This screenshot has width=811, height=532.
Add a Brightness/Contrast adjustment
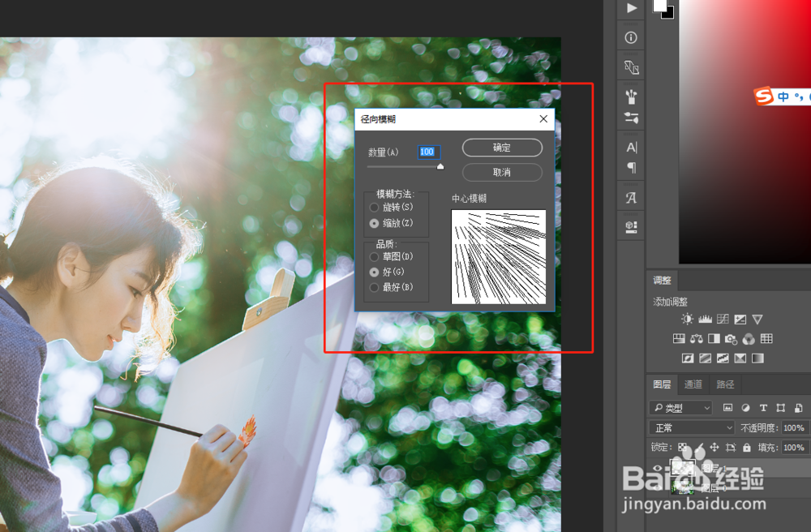[x=687, y=319]
